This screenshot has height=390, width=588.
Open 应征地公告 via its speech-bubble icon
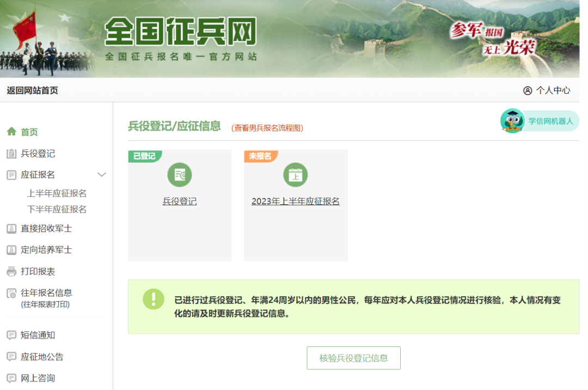(x=11, y=356)
